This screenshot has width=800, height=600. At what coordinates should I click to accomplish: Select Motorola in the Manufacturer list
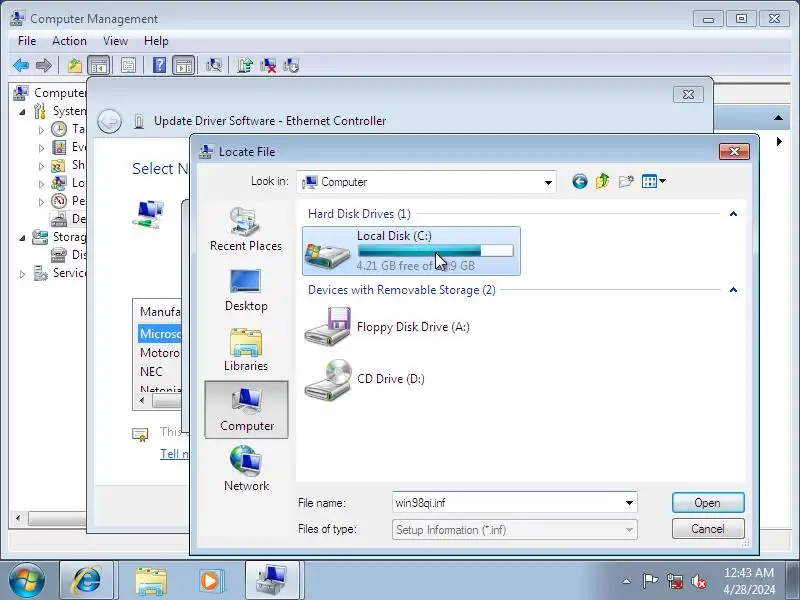click(160, 353)
